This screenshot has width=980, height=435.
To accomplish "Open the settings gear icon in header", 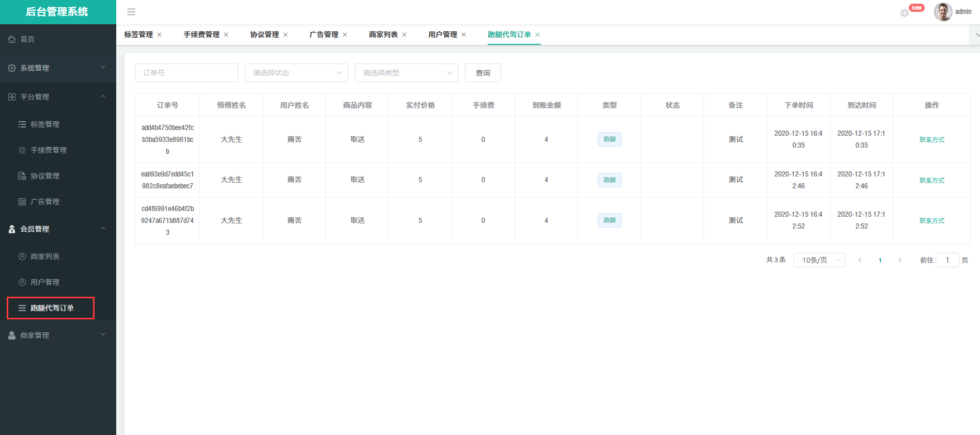I will click(x=904, y=13).
